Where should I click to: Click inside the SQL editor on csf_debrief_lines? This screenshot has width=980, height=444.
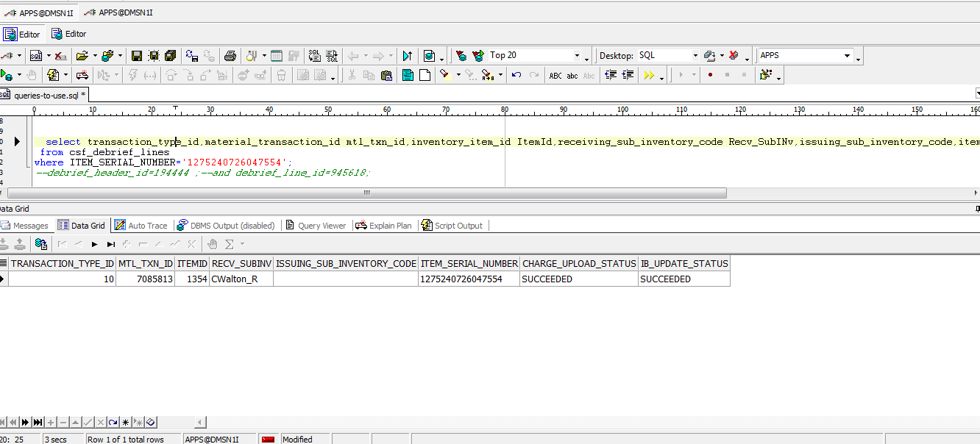[x=119, y=152]
